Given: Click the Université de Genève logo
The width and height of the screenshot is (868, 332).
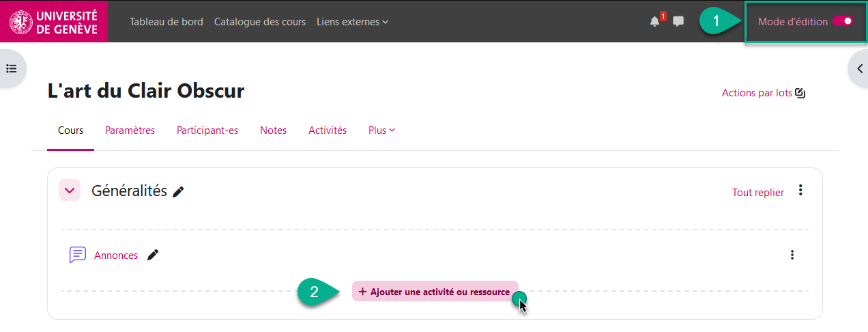Looking at the screenshot, I should click(53, 21).
